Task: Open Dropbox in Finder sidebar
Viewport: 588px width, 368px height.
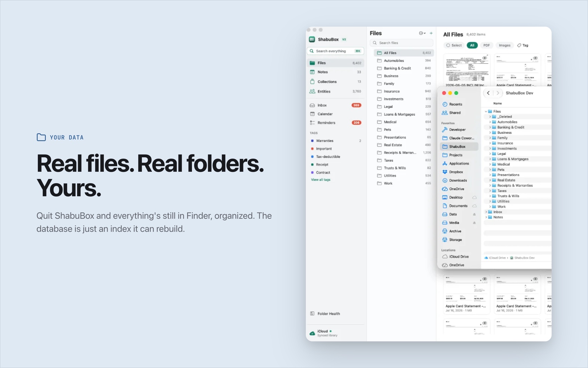Action: coord(459,172)
